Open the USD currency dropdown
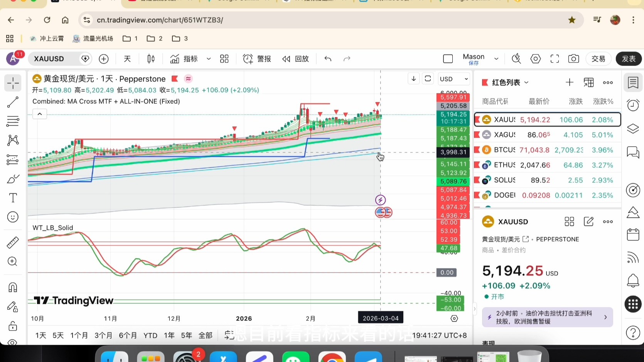 click(453, 79)
